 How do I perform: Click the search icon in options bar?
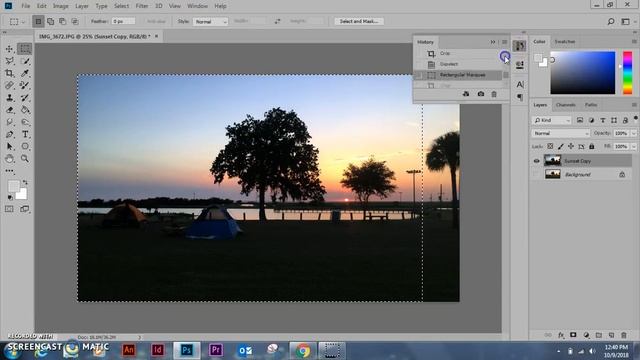coord(611,21)
